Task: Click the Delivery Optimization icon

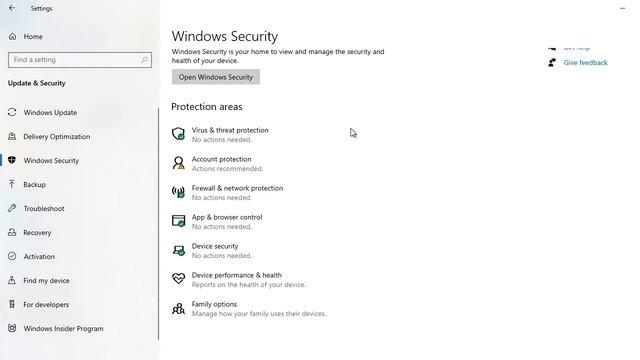Action: coord(12,136)
